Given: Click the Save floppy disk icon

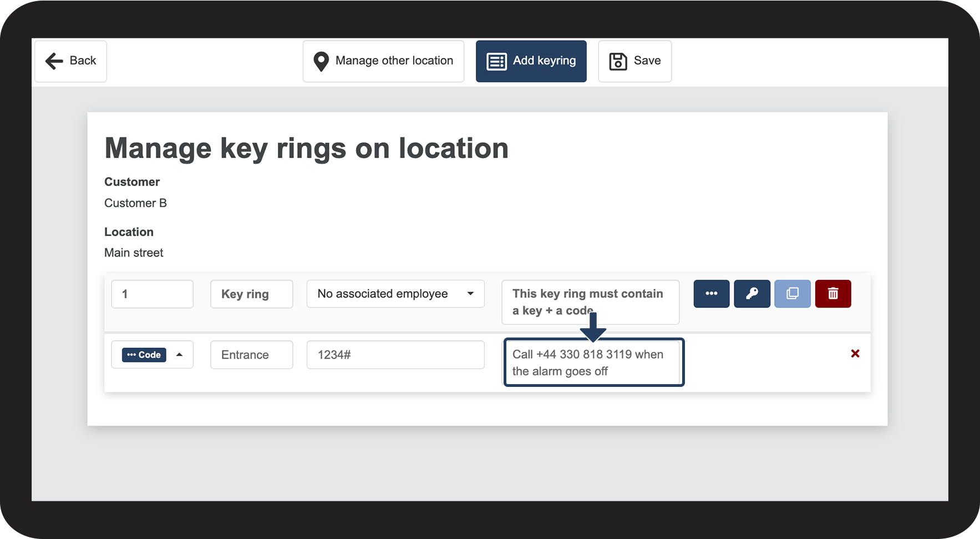Looking at the screenshot, I should tap(618, 62).
